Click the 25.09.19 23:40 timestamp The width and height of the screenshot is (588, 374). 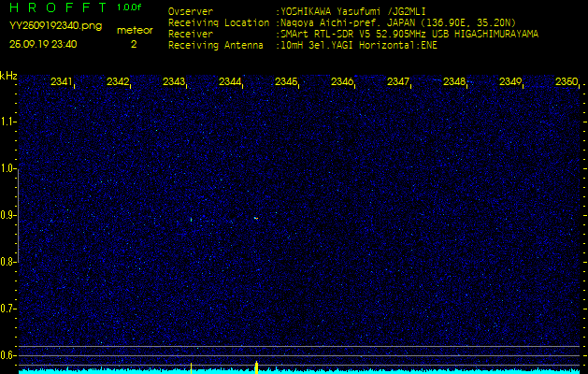[43, 43]
